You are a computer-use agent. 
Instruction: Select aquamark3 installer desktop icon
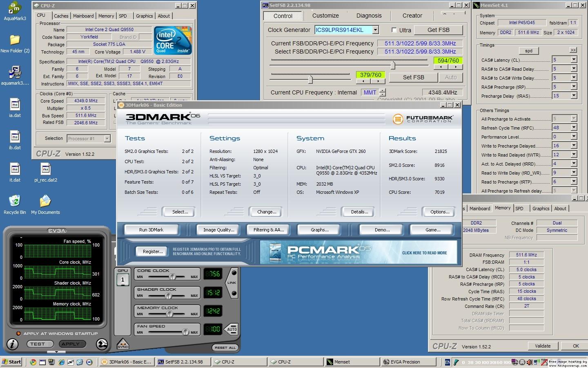click(15, 76)
